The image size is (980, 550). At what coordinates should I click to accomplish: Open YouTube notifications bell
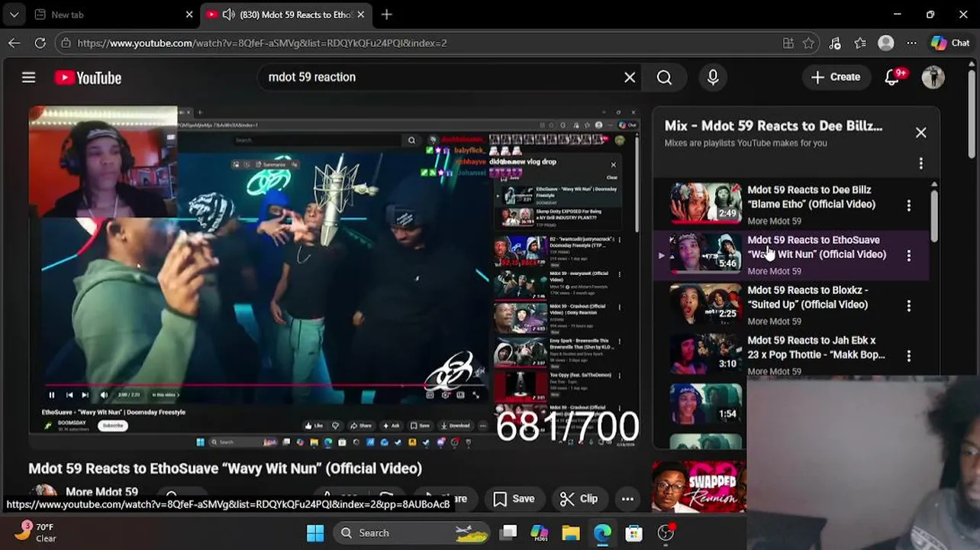click(891, 77)
